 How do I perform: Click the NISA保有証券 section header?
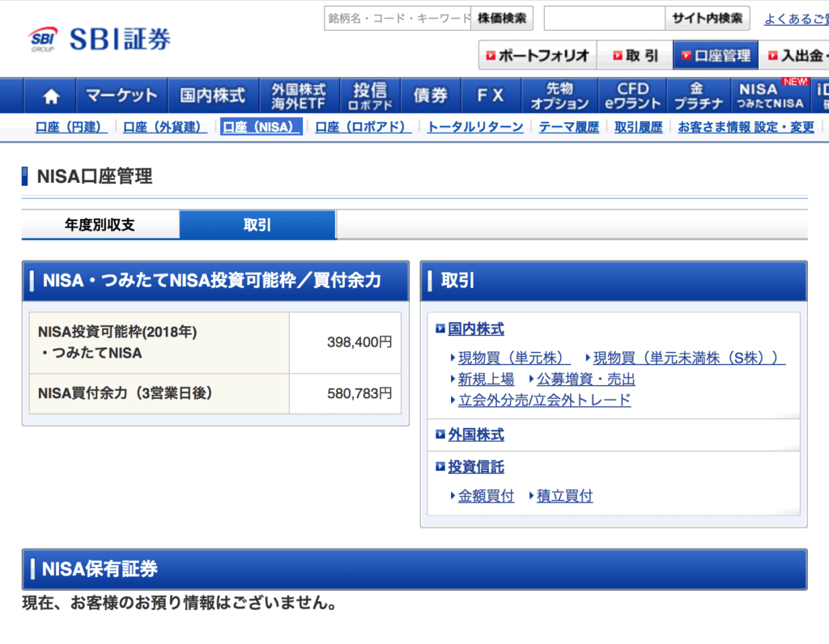pos(414,569)
